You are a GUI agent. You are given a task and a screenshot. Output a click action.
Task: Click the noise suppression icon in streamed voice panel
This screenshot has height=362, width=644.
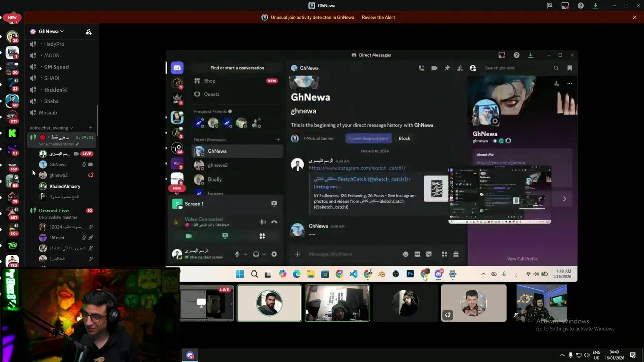[x=262, y=222]
